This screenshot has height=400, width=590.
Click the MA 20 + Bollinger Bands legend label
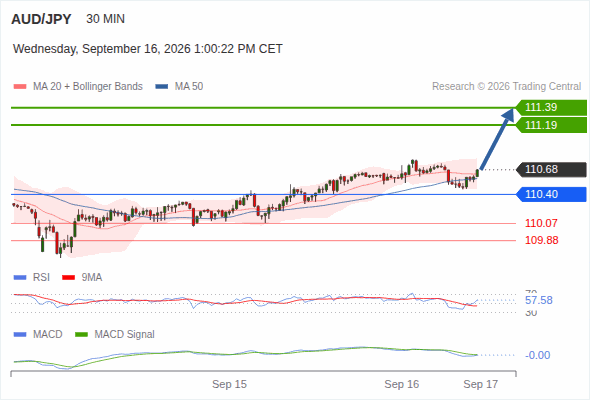click(88, 87)
